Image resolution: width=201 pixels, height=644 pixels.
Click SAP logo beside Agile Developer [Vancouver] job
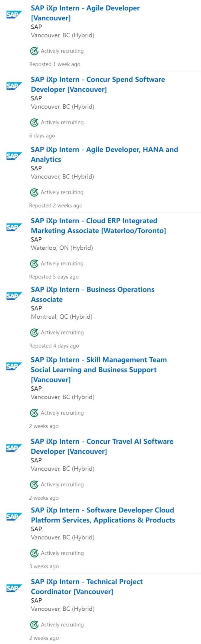pyautogui.click(x=14, y=14)
